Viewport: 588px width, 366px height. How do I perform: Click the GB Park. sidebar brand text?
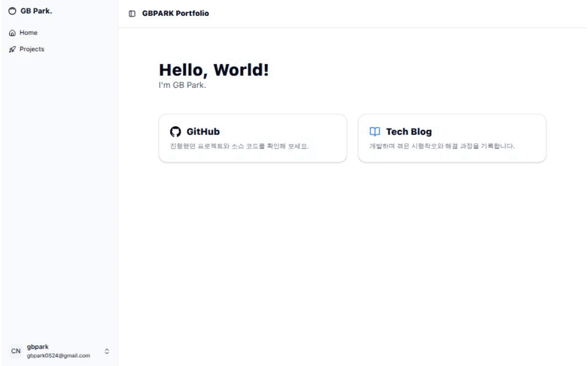tap(36, 11)
